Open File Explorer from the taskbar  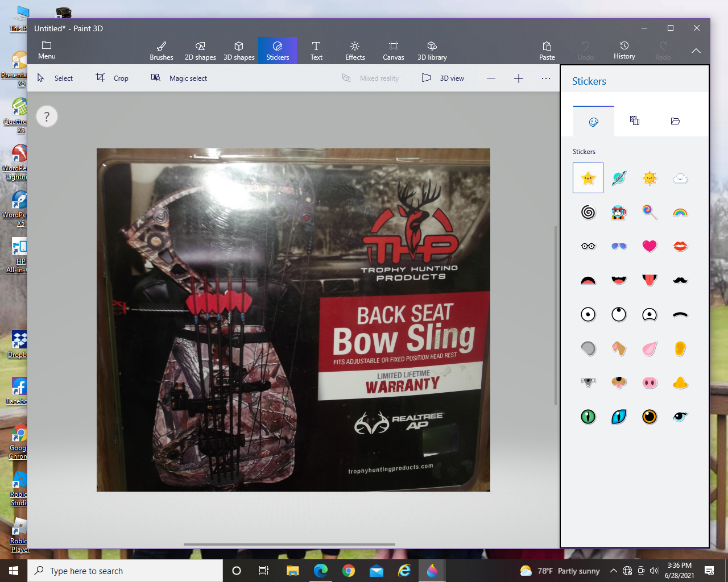pyautogui.click(x=293, y=571)
